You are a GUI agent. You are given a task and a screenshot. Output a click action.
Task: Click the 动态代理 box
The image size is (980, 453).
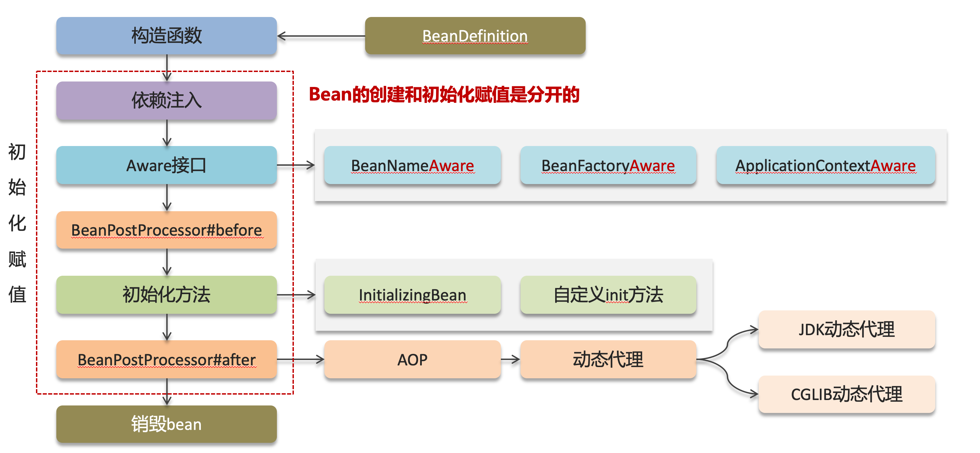pyautogui.click(x=608, y=359)
